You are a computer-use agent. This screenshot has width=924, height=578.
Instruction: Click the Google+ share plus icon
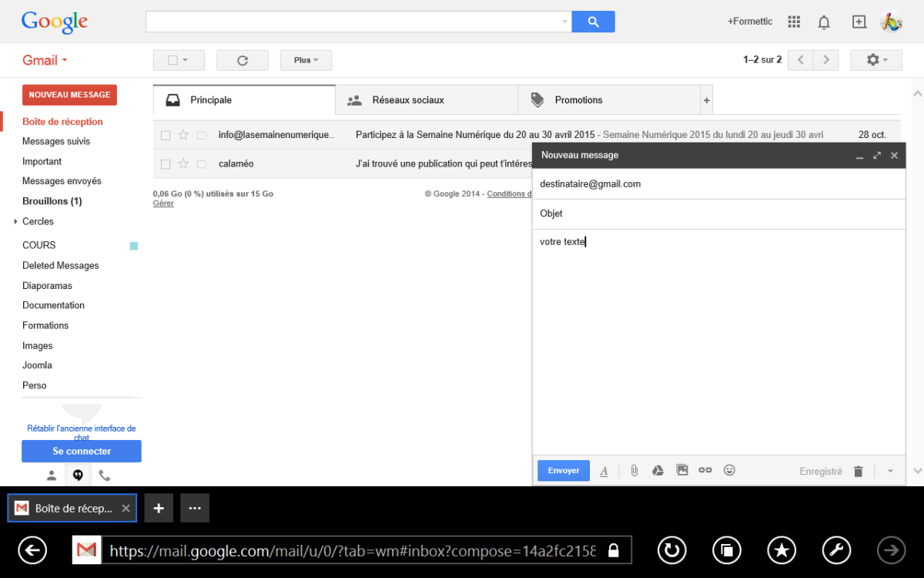pyautogui.click(x=859, y=22)
